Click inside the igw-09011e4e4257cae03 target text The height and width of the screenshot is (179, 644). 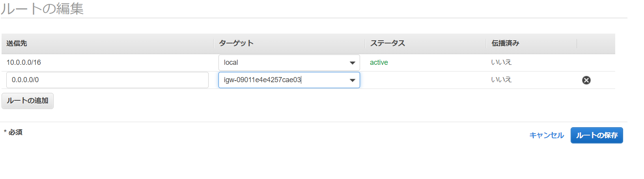pyautogui.click(x=262, y=80)
